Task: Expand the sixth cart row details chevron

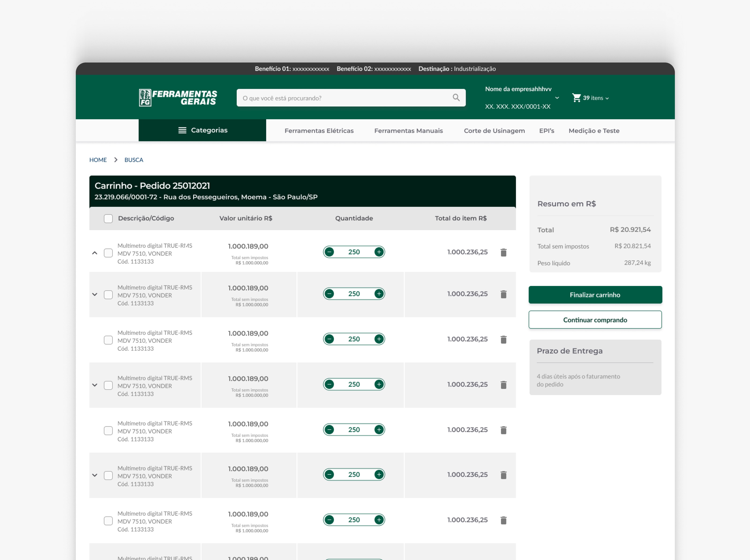Action: tap(94, 475)
